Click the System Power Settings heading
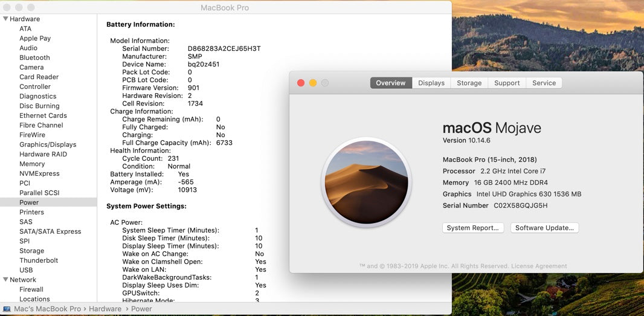 click(x=146, y=206)
